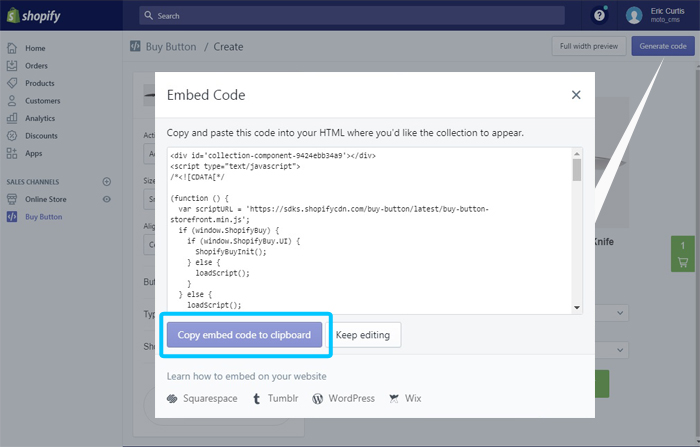The image size is (700, 447).
Task: Click inside the embed code text area
Action: point(371,231)
